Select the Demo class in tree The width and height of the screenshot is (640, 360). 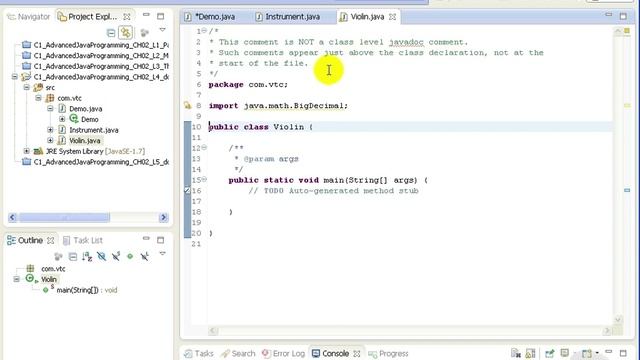tap(89, 119)
